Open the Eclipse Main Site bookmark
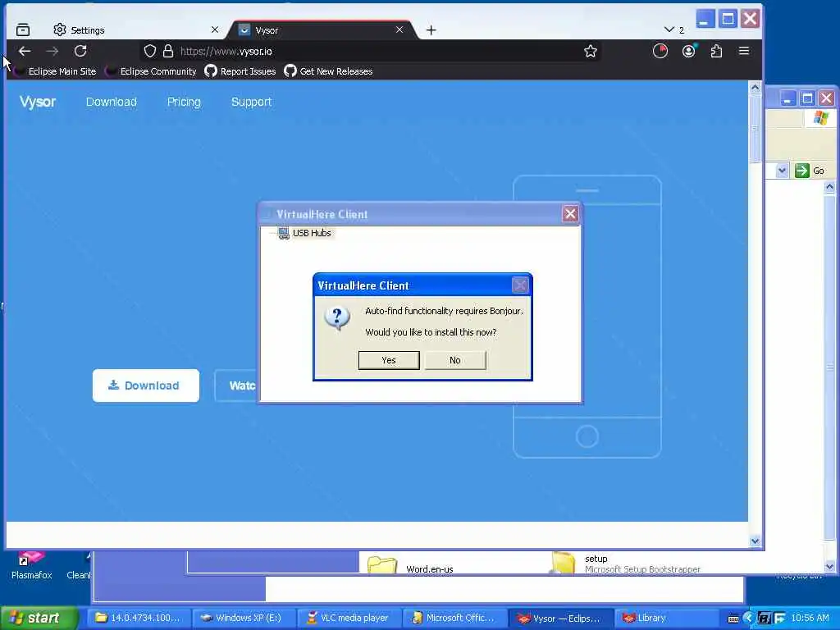 click(x=55, y=71)
